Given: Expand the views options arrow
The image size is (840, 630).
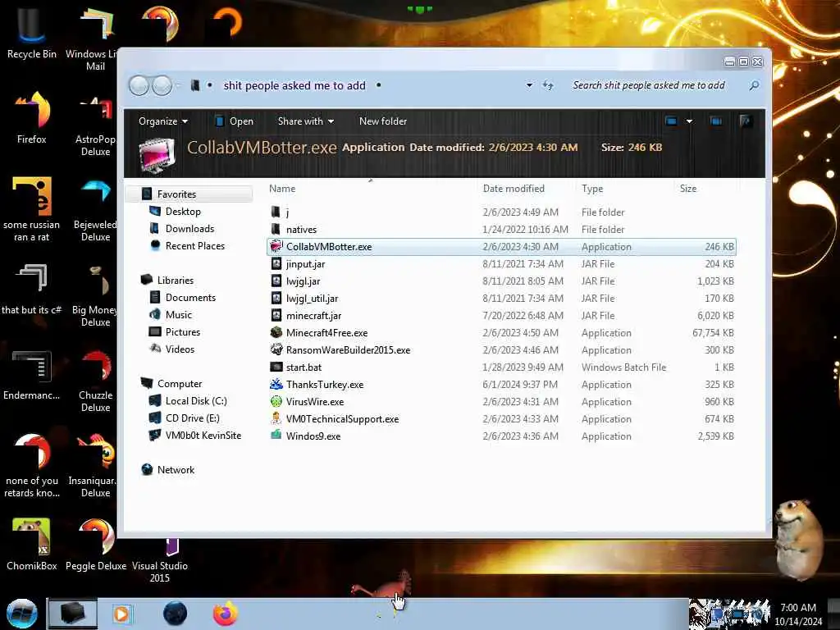Looking at the screenshot, I should tap(689, 121).
